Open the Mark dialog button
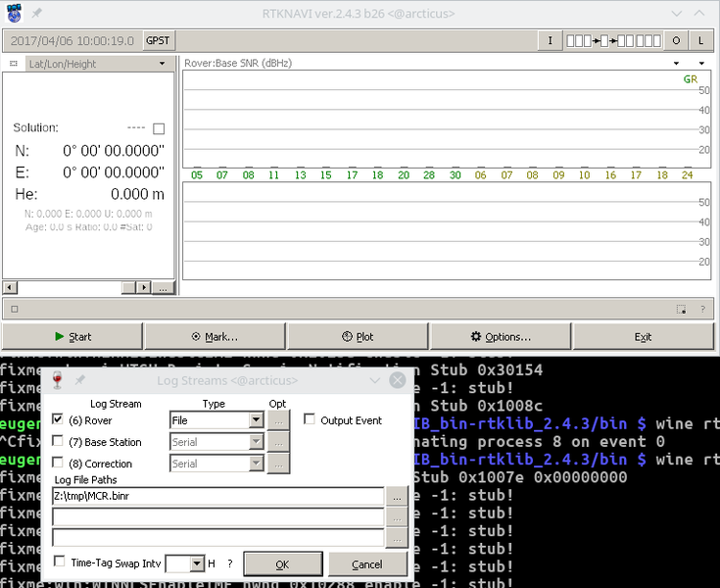The width and height of the screenshot is (720, 588). (215, 336)
